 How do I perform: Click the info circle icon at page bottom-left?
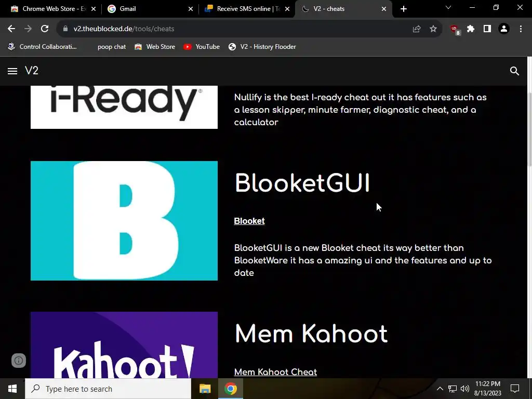19,361
